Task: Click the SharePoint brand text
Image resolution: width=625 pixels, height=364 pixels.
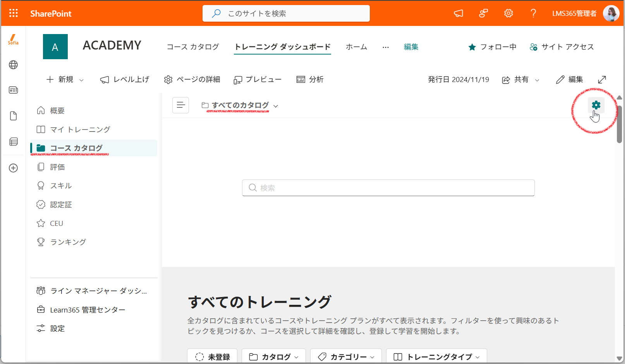Action: [x=51, y=14]
